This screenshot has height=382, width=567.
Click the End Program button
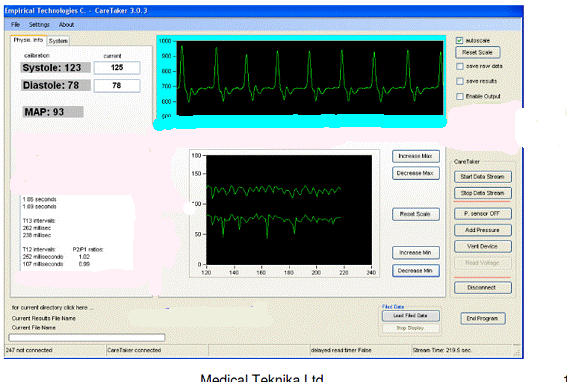[x=482, y=319]
